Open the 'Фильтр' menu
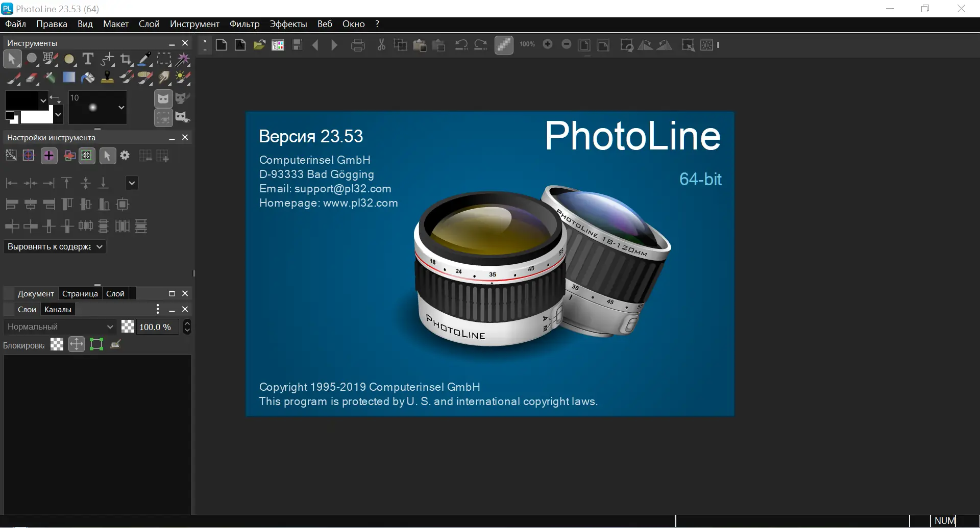The width and height of the screenshot is (980, 528). click(244, 24)
